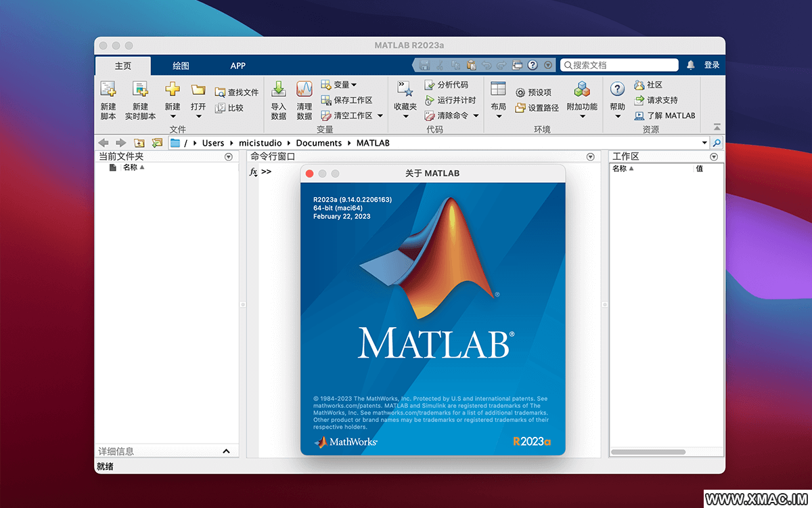This screenshot has width=812, height=508.
Task: Open the 命令行窗口 panel actions menu
Action: click(x=590, y=156)
